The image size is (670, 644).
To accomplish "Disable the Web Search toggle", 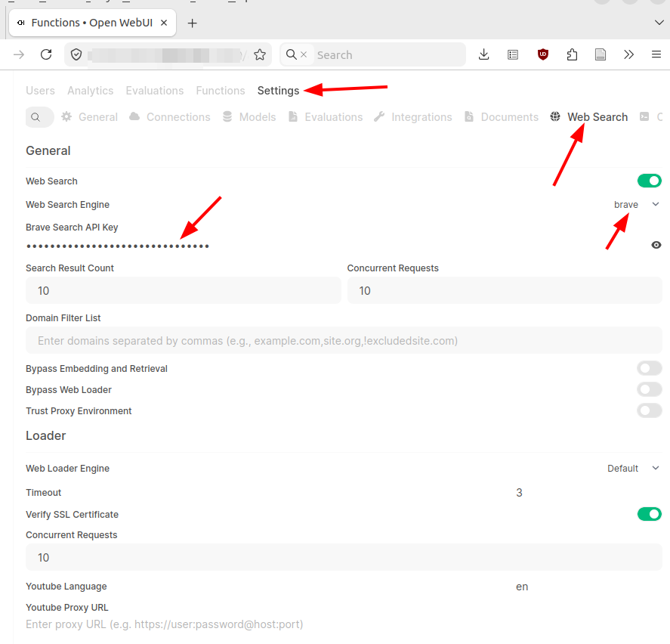I will pos(649,181).
